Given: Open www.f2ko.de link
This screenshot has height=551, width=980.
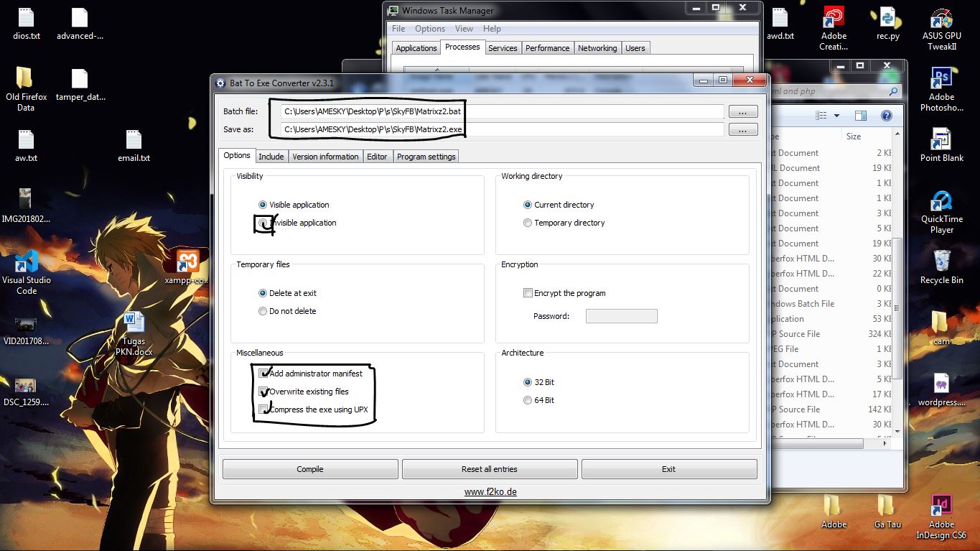Looking at the screenshot, I should (x=490, y=492).
